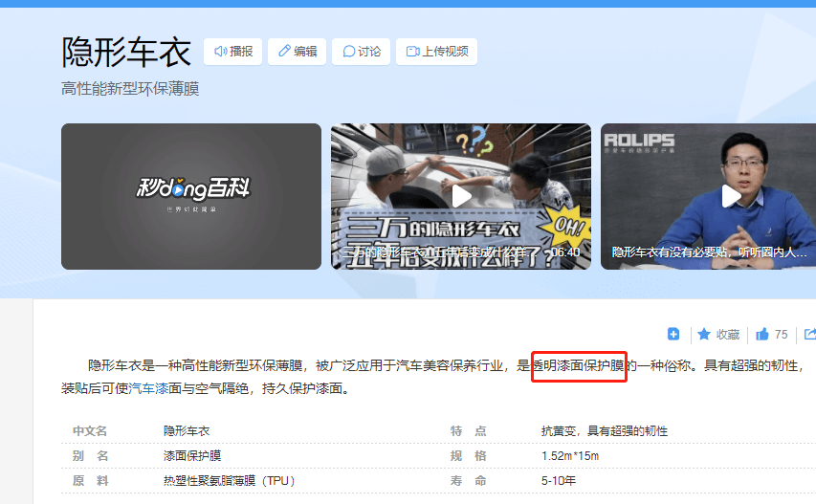
Task: Play the ROLIPS presenter video
Action: (x=731, y=196)
